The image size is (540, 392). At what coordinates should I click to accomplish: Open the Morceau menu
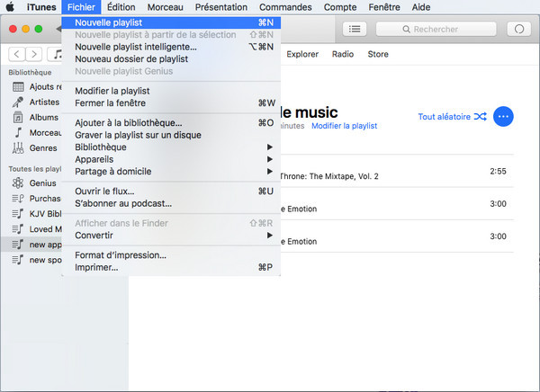click(165, 7)
